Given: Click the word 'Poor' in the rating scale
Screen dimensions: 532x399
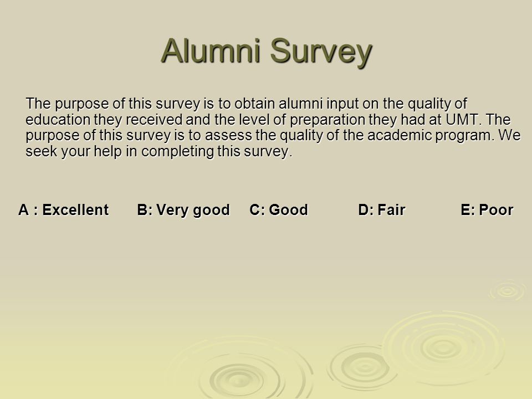Looking at the screenshot, I should [496, 209].
